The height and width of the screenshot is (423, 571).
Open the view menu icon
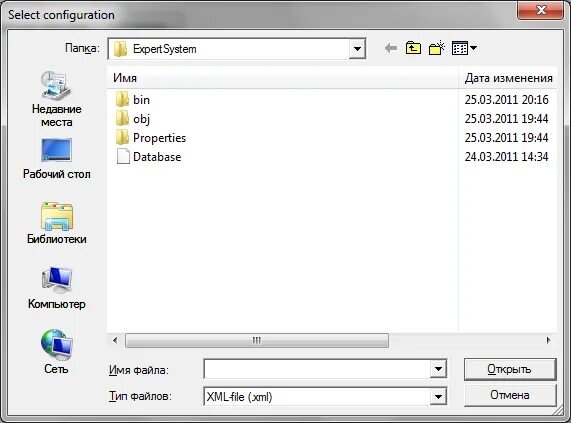[x=460, y=48]
